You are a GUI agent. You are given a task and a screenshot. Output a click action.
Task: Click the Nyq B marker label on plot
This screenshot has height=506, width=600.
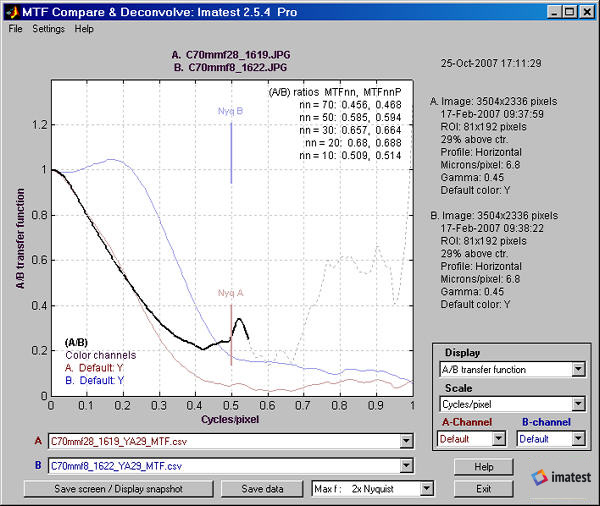pos(230,111)
